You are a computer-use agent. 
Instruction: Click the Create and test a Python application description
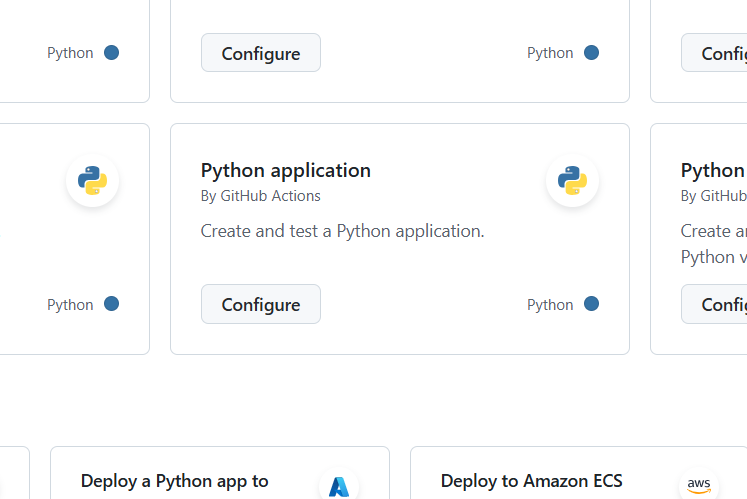tap(342, 231)
